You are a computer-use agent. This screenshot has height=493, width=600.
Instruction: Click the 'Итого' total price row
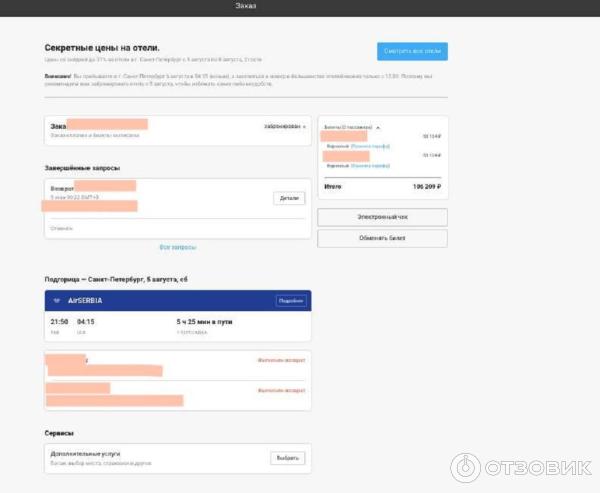click(x=382, y=186)
